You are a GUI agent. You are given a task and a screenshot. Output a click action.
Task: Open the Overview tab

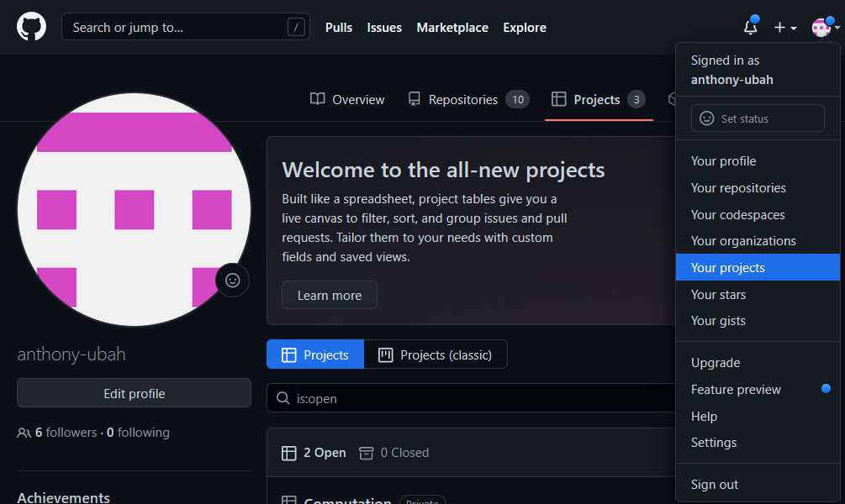[347, 100]
